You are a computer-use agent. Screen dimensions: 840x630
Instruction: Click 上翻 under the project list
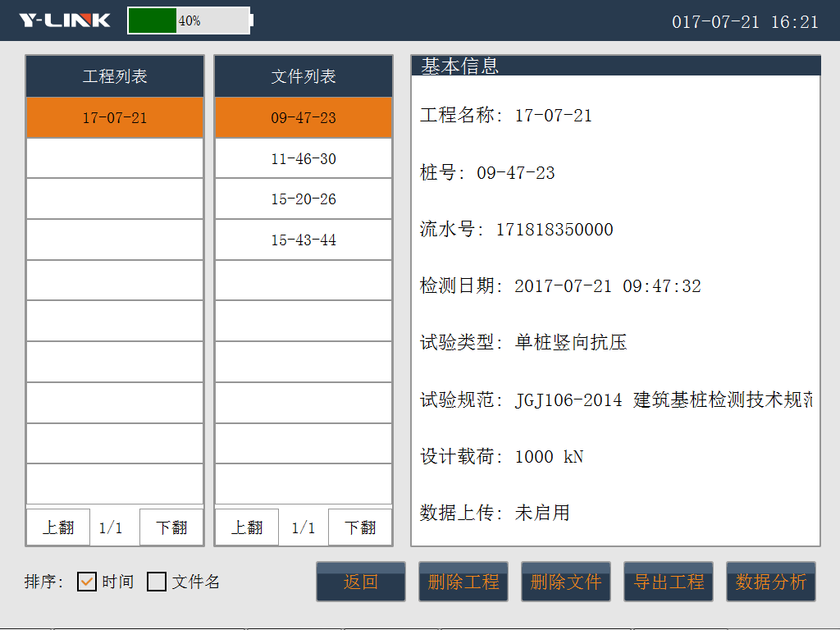click(58, 527)
